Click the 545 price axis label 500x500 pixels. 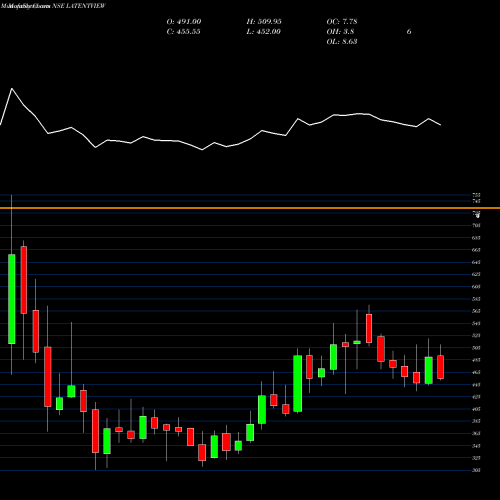(476, 323)
